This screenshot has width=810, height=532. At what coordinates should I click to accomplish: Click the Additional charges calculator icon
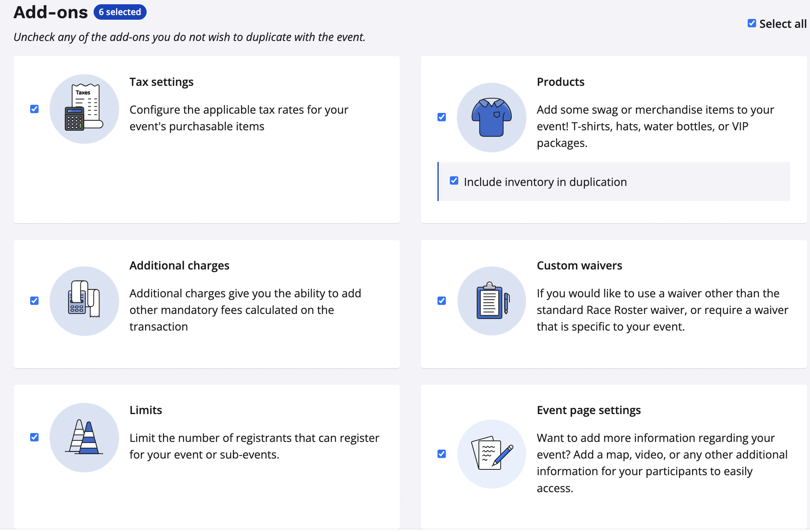[x=84, y=300]
